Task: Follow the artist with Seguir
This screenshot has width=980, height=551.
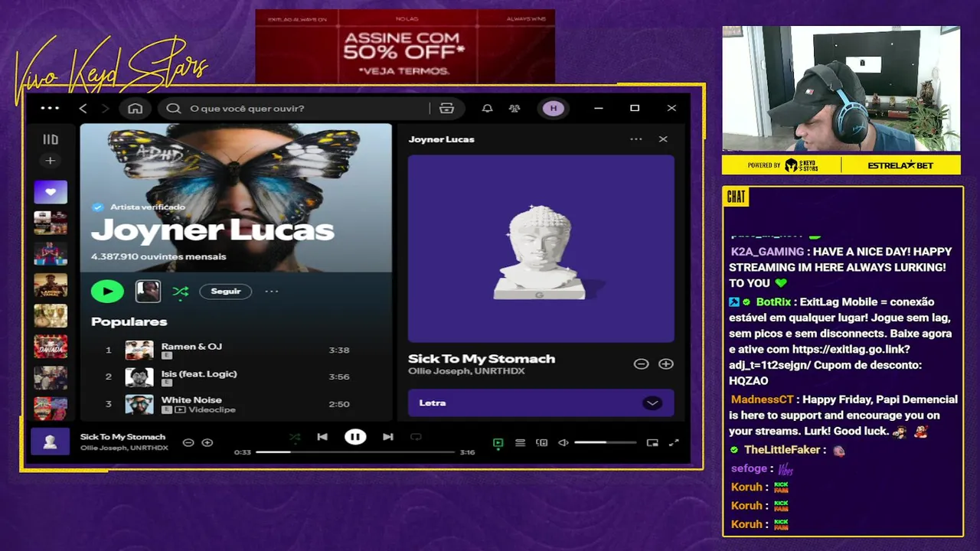Action: 226,291
